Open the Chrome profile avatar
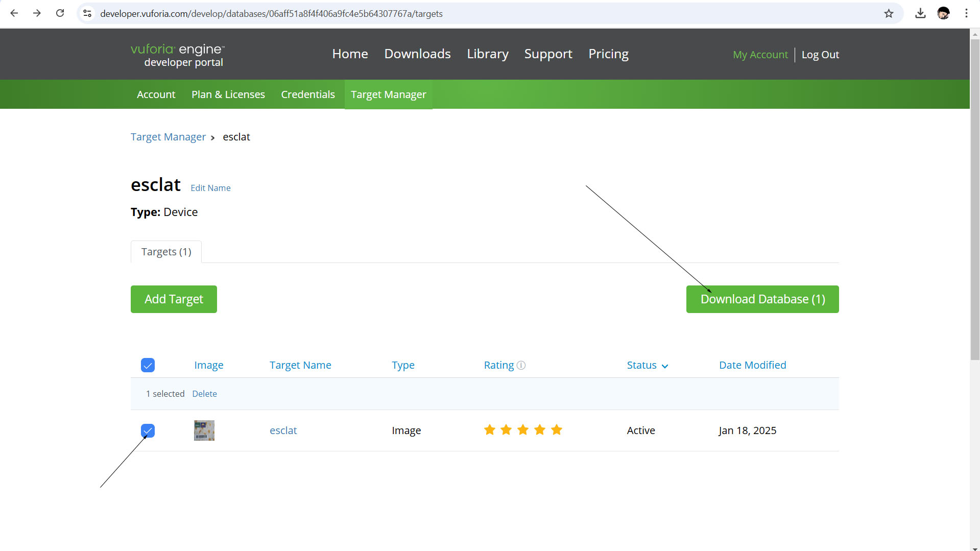The height and width of the screenshot is (551, 980). point(943,13)
